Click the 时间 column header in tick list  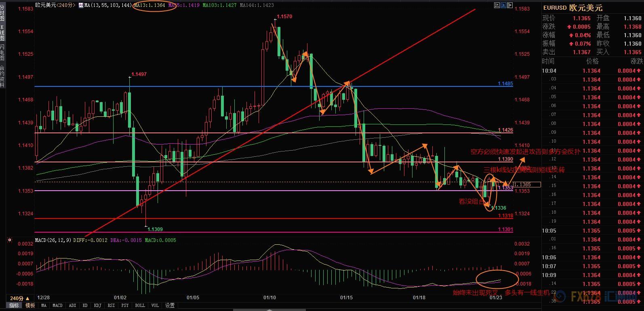click(548, 61)
